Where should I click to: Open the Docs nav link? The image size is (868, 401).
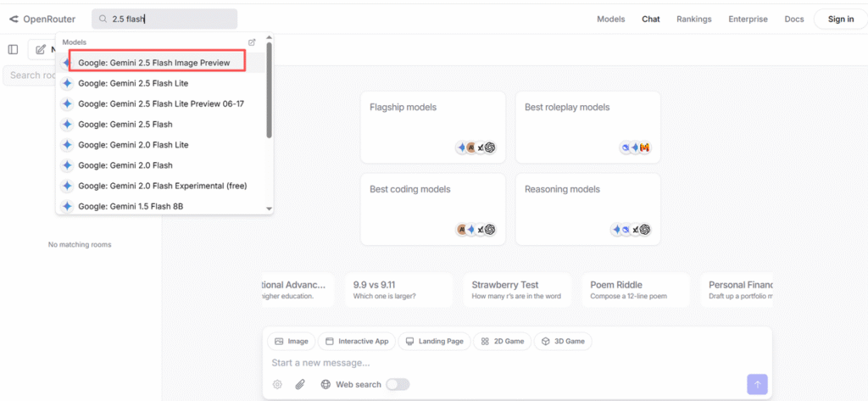[793, 19]
